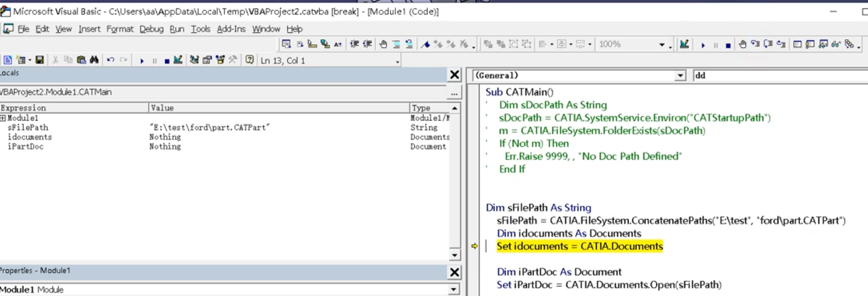Undo the last action
Viewport: 868px width, 296px height.
point(111,60)
